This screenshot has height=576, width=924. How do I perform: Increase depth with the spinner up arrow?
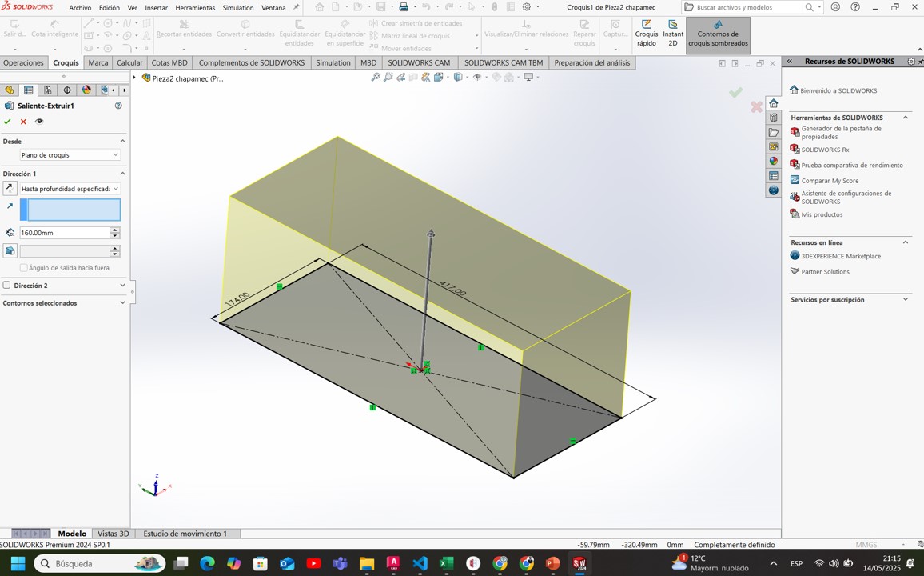[115, 230]
